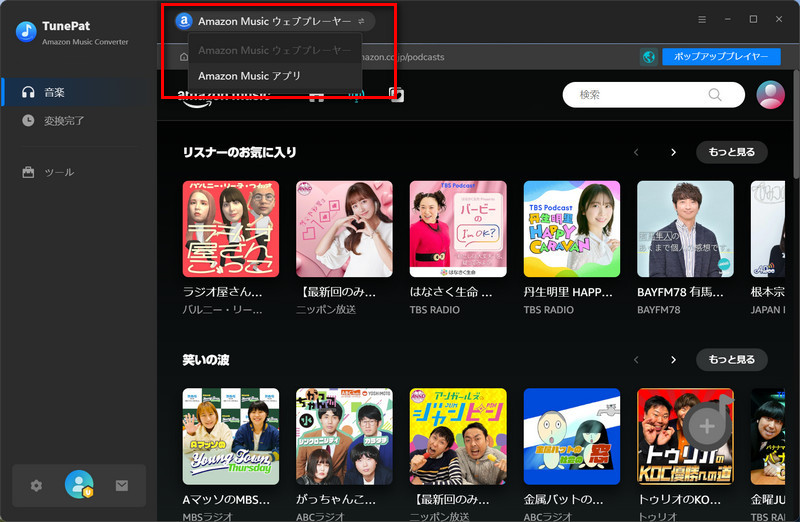Maximize the TunePat window
800x522 pixels.
[x=753, y=19]
